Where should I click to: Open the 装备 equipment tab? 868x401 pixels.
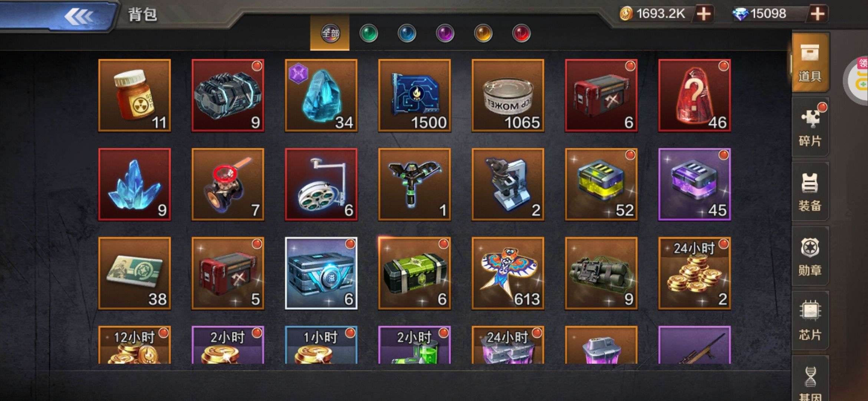click(810, 192)
